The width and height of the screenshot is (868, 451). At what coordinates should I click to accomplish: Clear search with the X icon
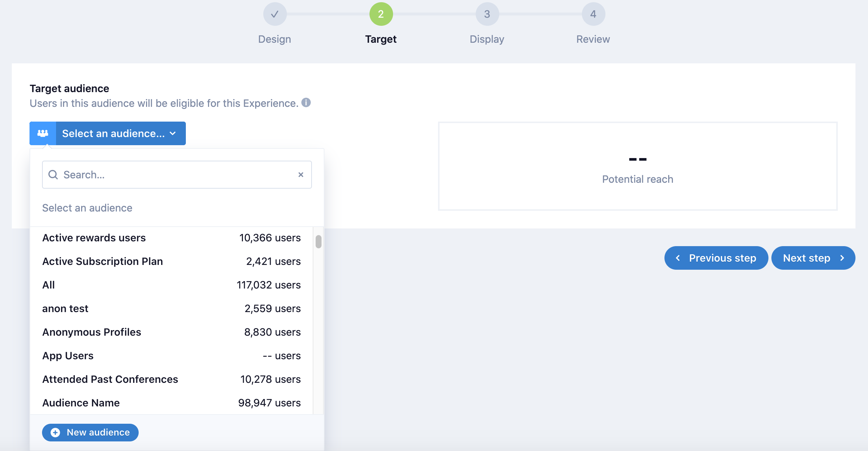tap(301, 175)
